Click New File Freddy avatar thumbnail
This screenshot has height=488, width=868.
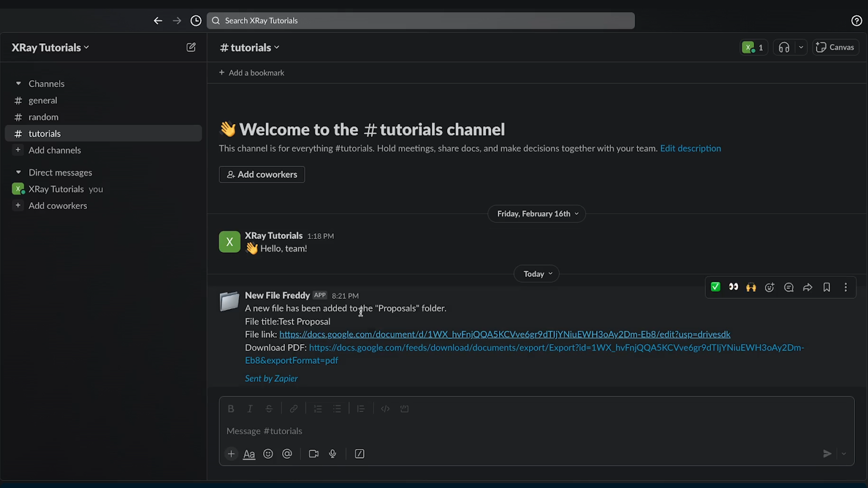pos(229,301)
